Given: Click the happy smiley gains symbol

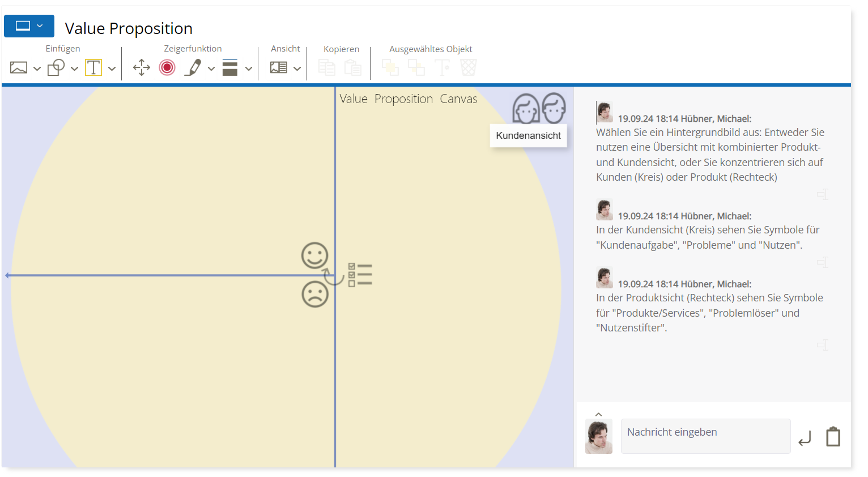Looking at the screenshot, I should (x=315, y=255).
